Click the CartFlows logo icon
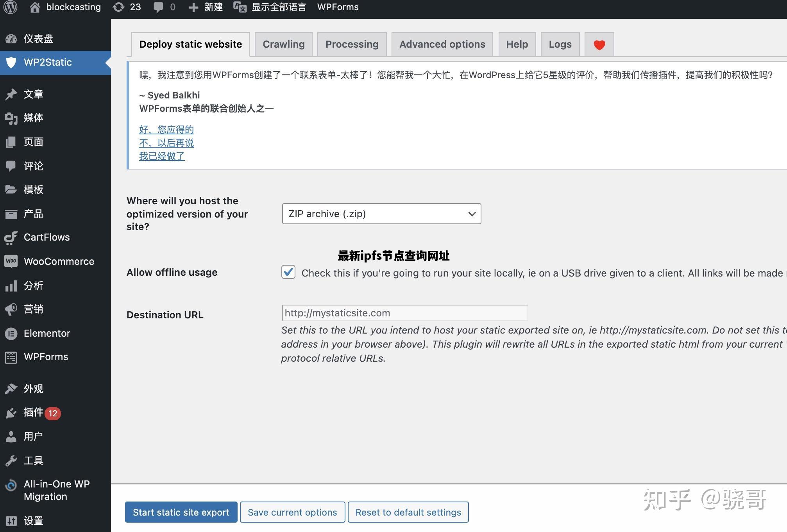Viewport: 787px width, 532px height. (x=11, y=237)
